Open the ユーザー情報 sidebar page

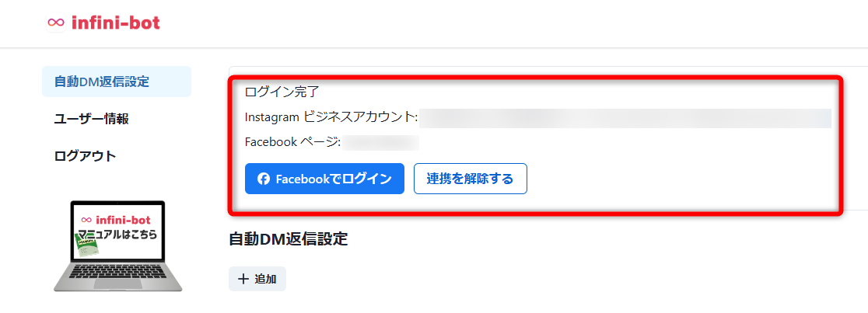[92, 119]
